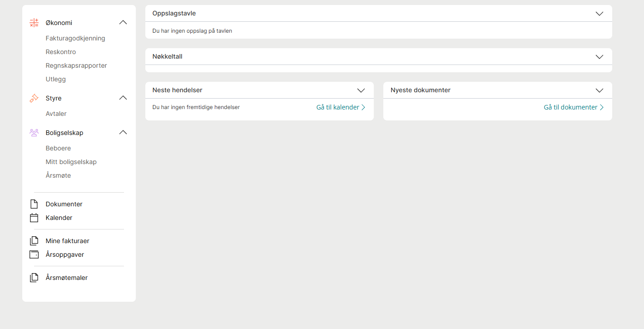Collapse the Boligselskap menu section

coord(123,132)
